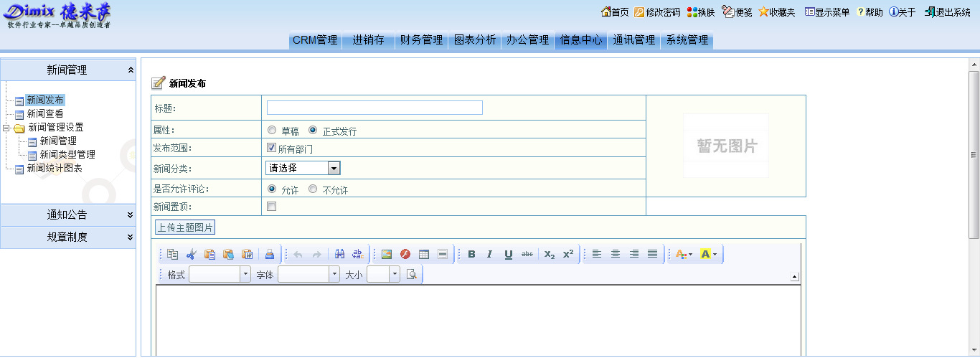Click the subscript X₂ icon

(x=550, y=254)
